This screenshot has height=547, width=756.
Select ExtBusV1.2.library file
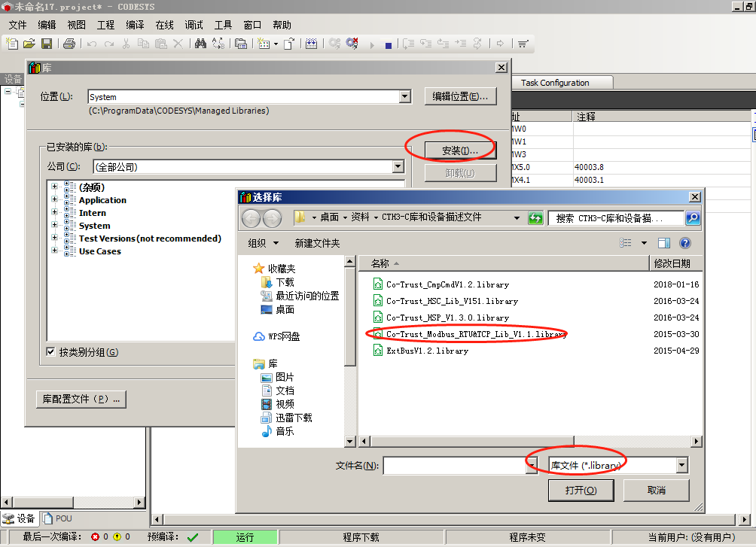point(427,351)
